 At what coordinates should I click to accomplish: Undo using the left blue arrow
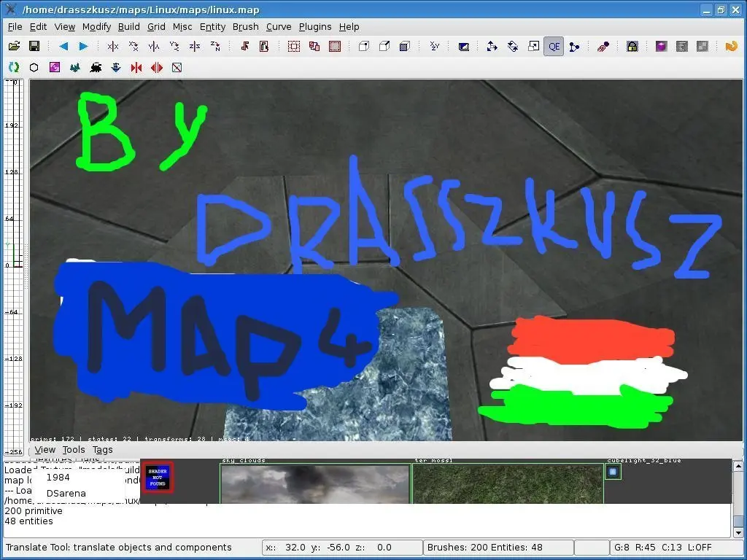[63, 46]
